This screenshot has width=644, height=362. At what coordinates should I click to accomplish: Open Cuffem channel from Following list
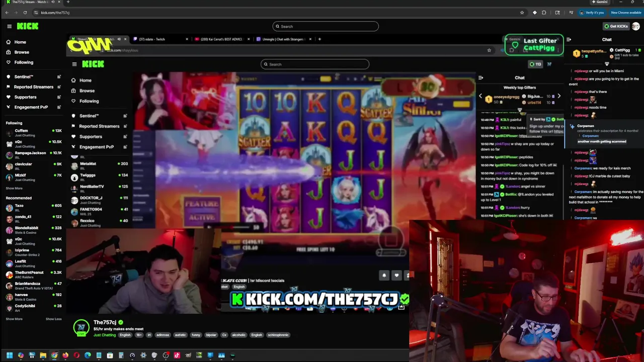(x=33, y=133)
